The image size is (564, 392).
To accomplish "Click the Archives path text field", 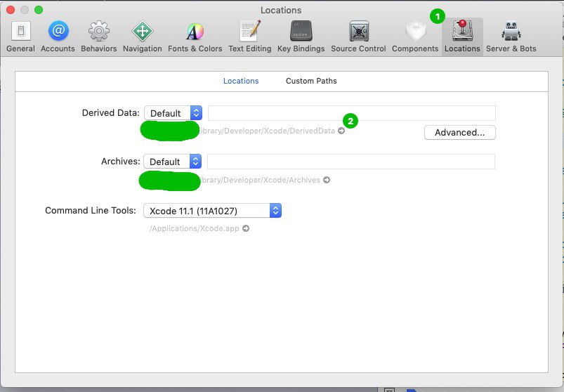I will point(350,162).
